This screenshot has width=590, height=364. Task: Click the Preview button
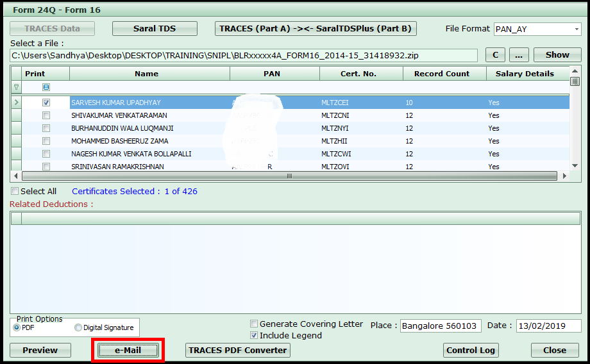[40, 350]
